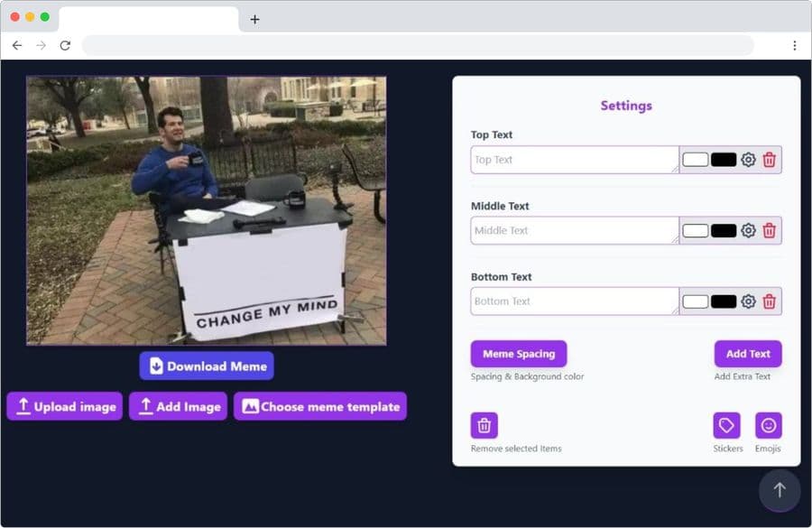Viewport: 812px width, 528px height.
Task: Click the Remove selected items trash button
Action: tap(484, 425)
